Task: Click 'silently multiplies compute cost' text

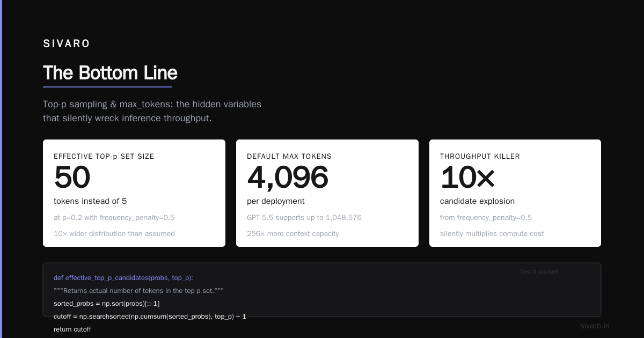Action: (492, 234)
